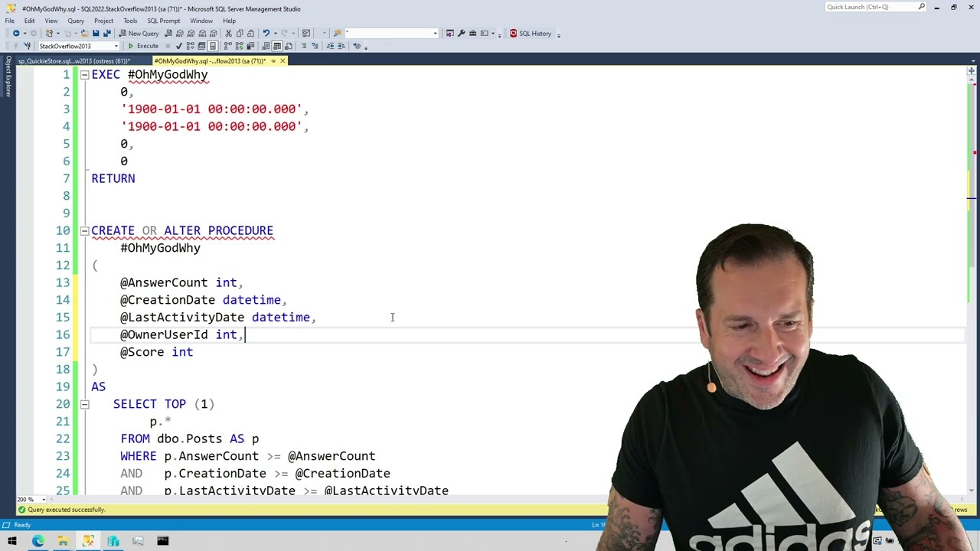
Task: Collapse the EXEC block on line 1
Action: [84, 74]
